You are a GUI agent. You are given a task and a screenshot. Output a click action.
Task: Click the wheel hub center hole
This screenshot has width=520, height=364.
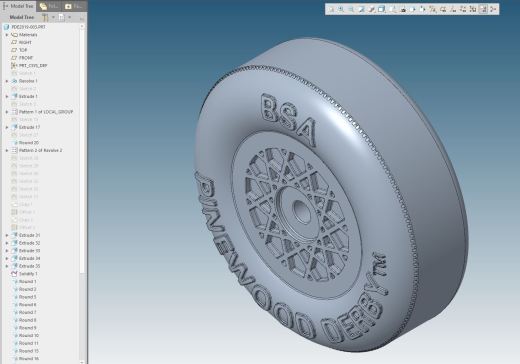(301, 212)
